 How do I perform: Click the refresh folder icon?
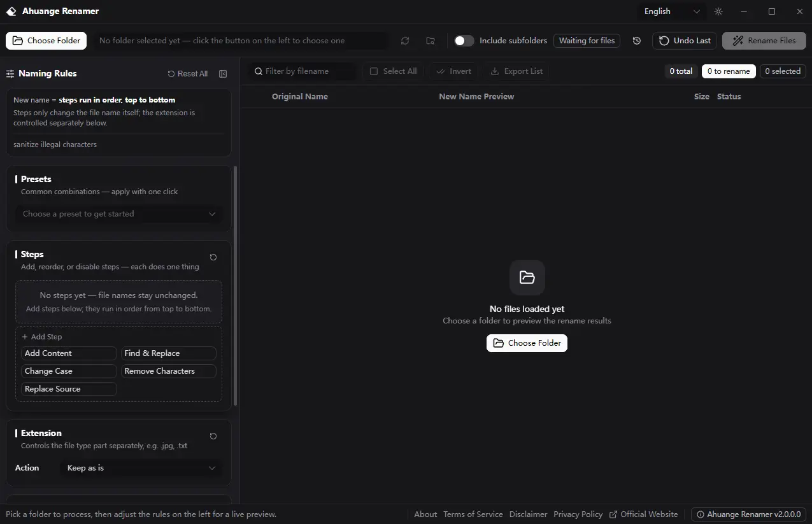coord(405,41)
